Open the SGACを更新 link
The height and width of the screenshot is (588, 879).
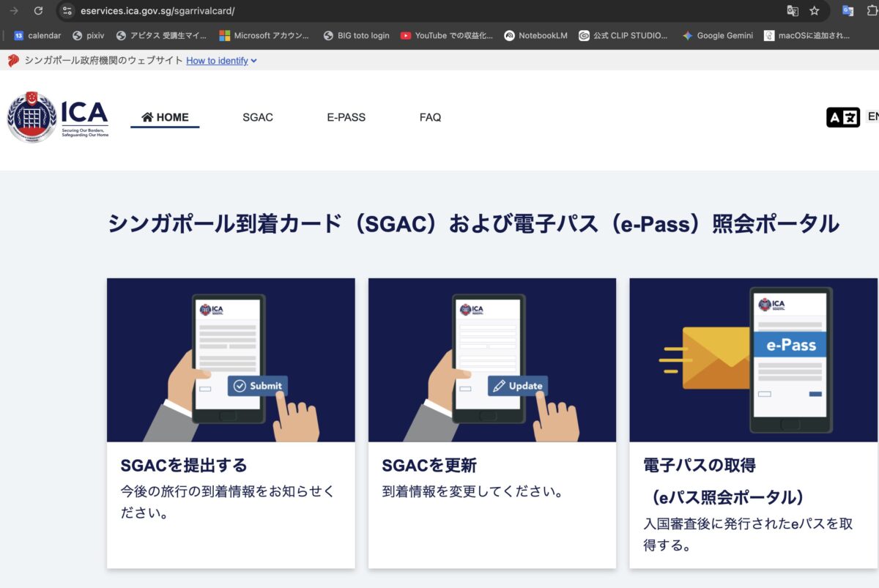(429, 465)
